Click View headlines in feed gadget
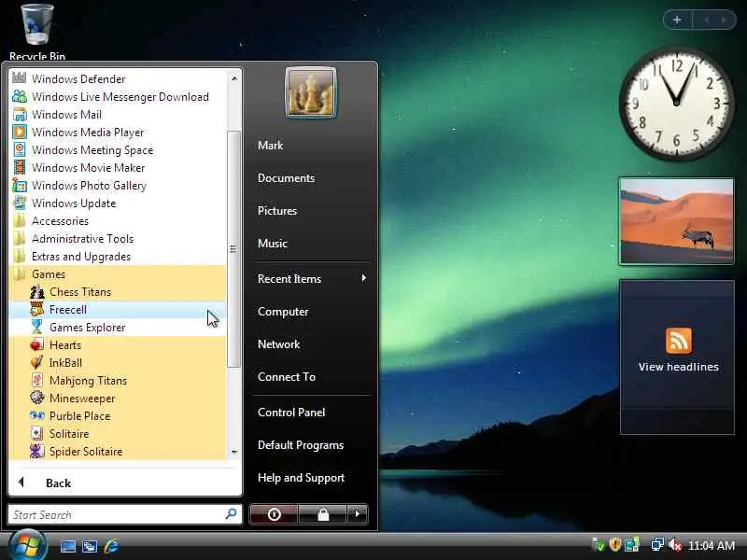This screenshot has height=560, width=747. (x=679, y=367)
